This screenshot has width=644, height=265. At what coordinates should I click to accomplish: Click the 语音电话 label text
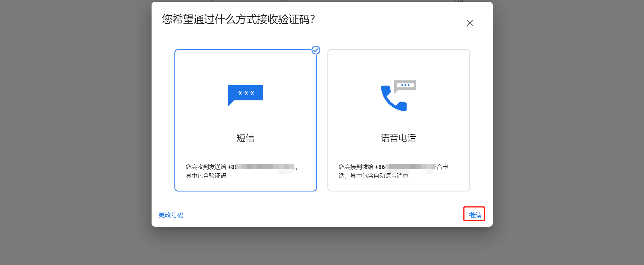pos(398,138)
